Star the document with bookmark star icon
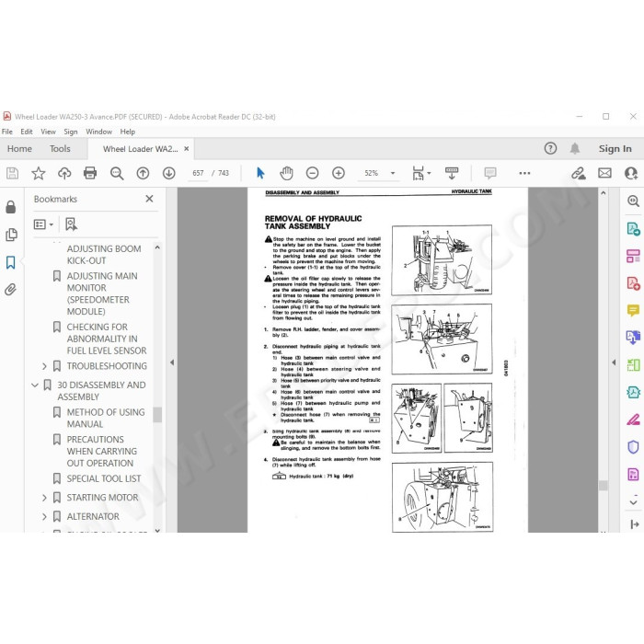Viewport: 644px width, 644px height. [x=39, y=173]
